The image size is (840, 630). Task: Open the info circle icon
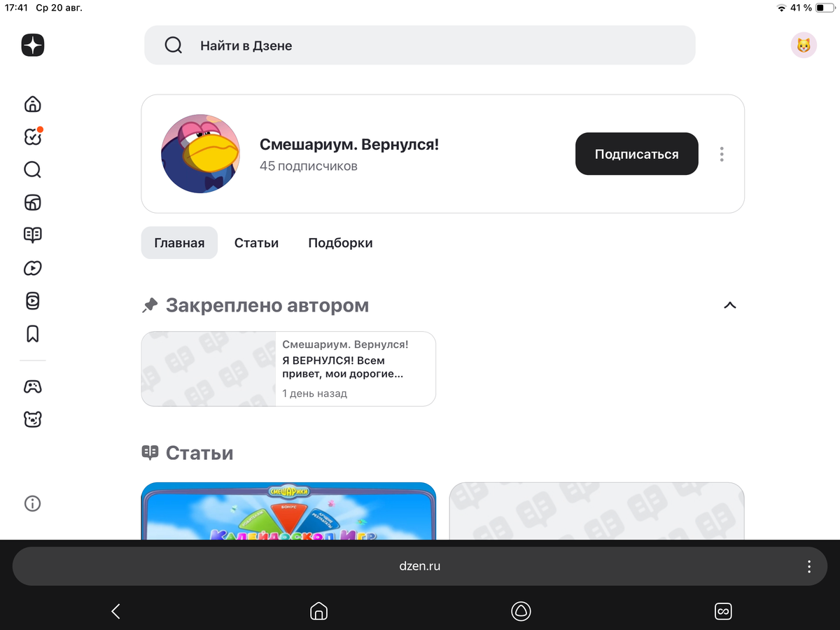point(32,503)
